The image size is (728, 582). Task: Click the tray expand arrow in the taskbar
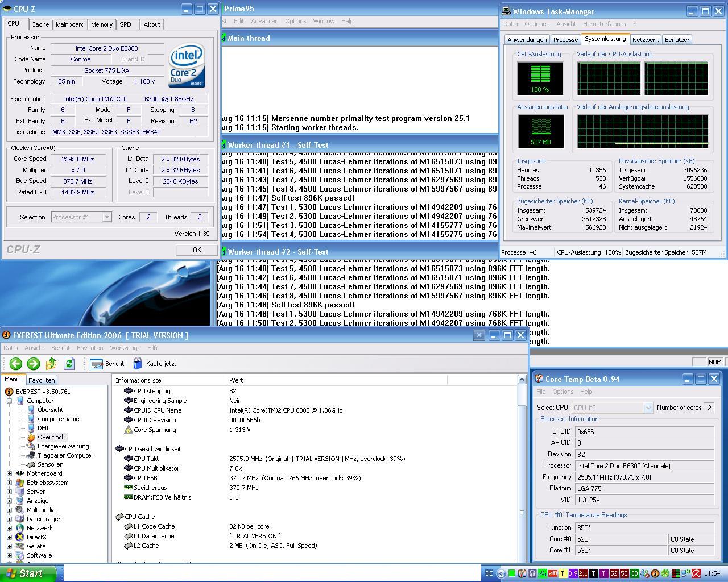[501, 573]
